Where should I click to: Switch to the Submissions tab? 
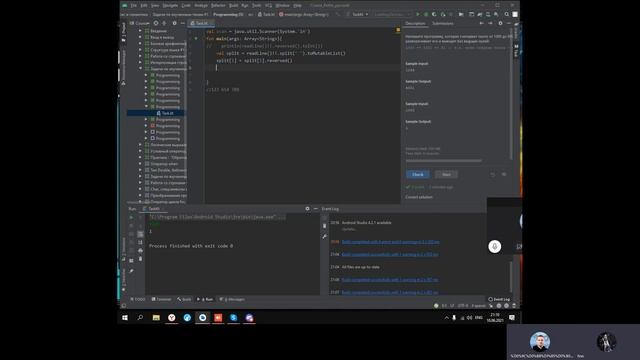pyautogui.click(x=442, y=23)
